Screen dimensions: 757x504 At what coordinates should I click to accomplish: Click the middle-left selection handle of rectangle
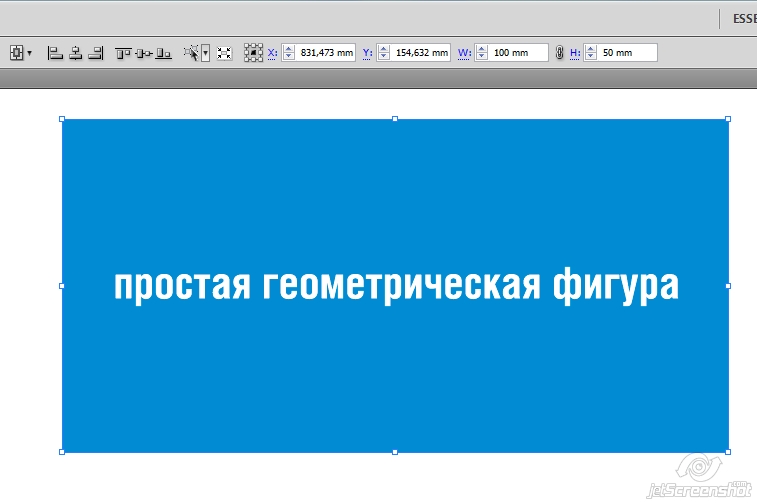pyautogui.click(x=62, y=286)
